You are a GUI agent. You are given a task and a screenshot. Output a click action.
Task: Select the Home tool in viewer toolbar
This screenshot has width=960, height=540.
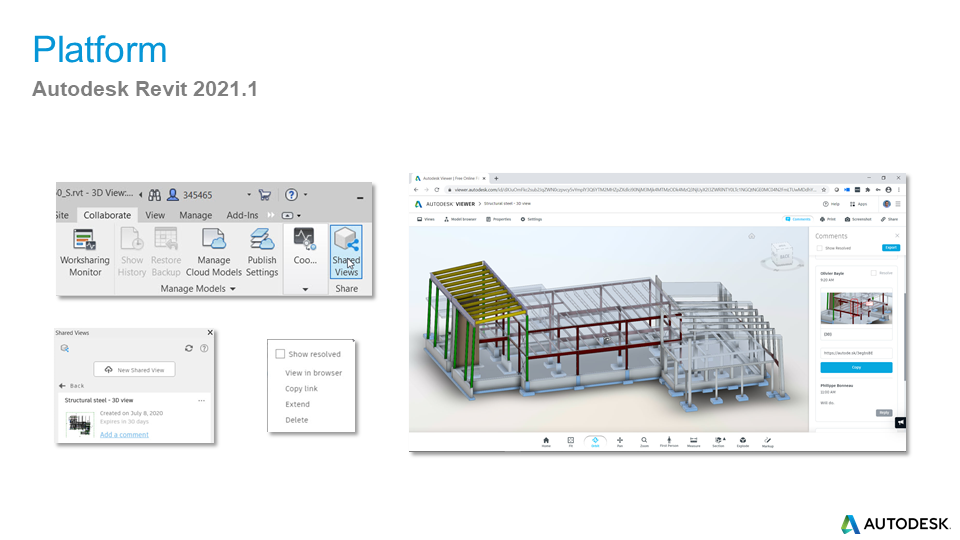[x=546, y=442]
